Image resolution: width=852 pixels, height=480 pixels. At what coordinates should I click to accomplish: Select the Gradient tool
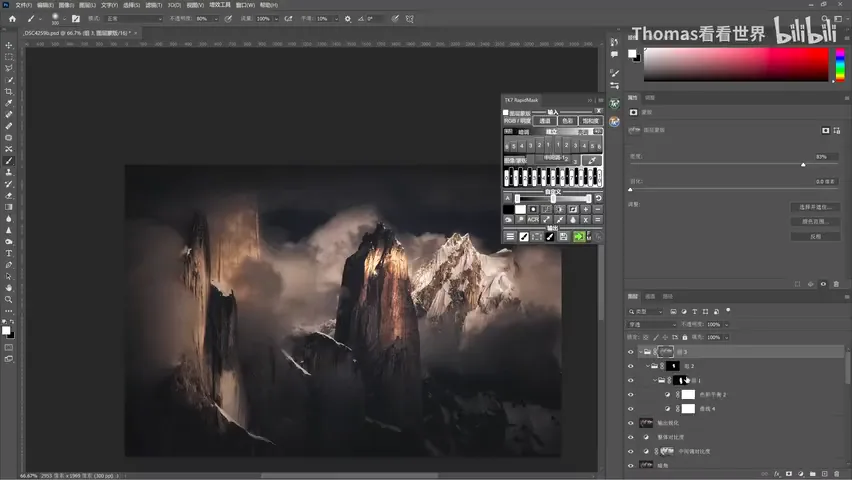click(x=9, y=207)
